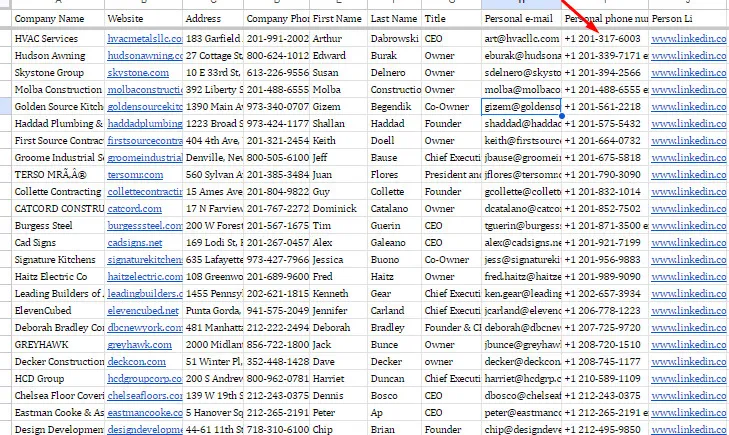Select company phone 613-226-9556
The height and width of the screenshot is (435, 729).
pos(277,73)
